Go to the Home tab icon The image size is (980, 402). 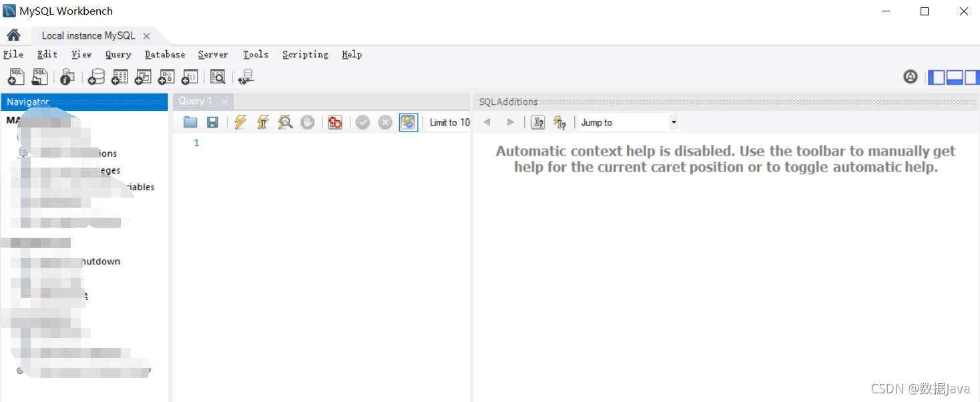(13, 35)
